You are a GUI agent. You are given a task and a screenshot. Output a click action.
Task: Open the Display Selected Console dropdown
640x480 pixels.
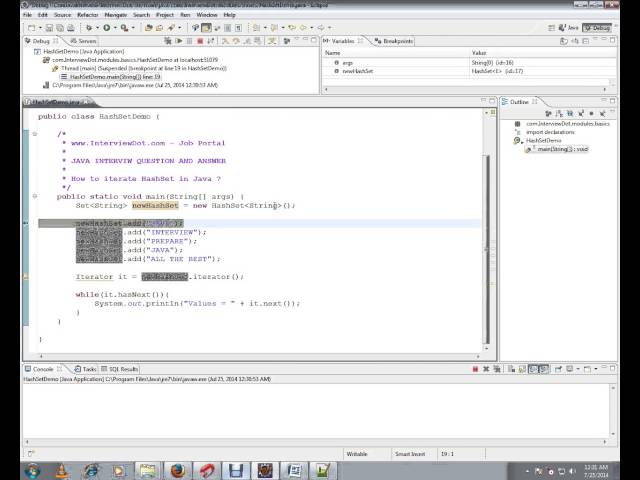coord(578,369)
